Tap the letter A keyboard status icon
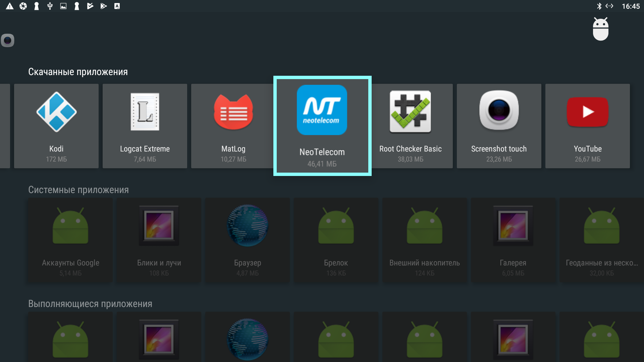This screenshot has width=644, height=362. point(117,6)
